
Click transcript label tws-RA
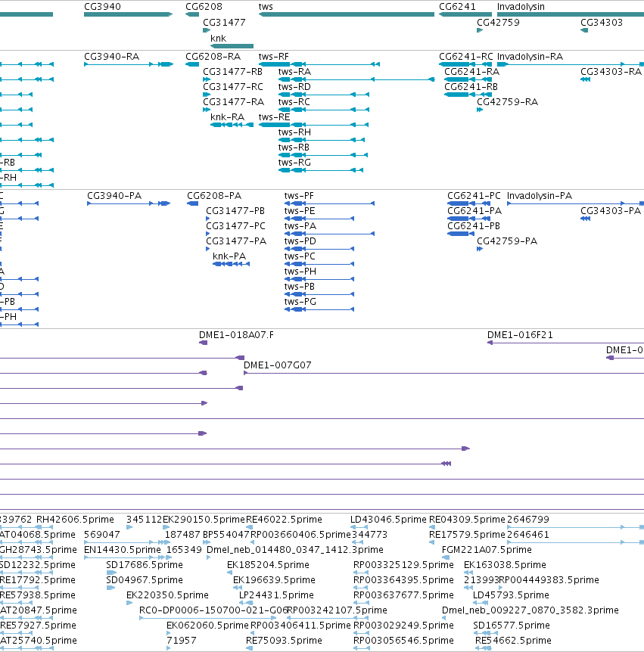(x=294, y=72)
